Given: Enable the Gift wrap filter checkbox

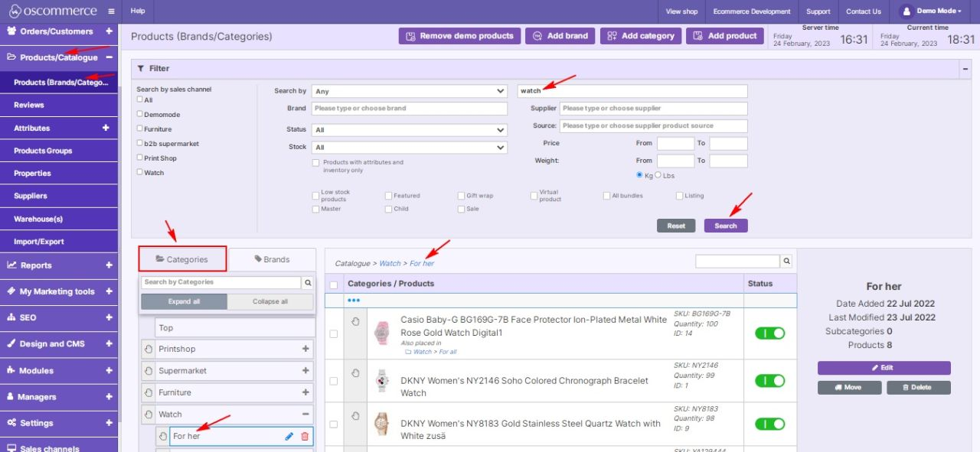Looking at the screenshot, I should point(461,196).
